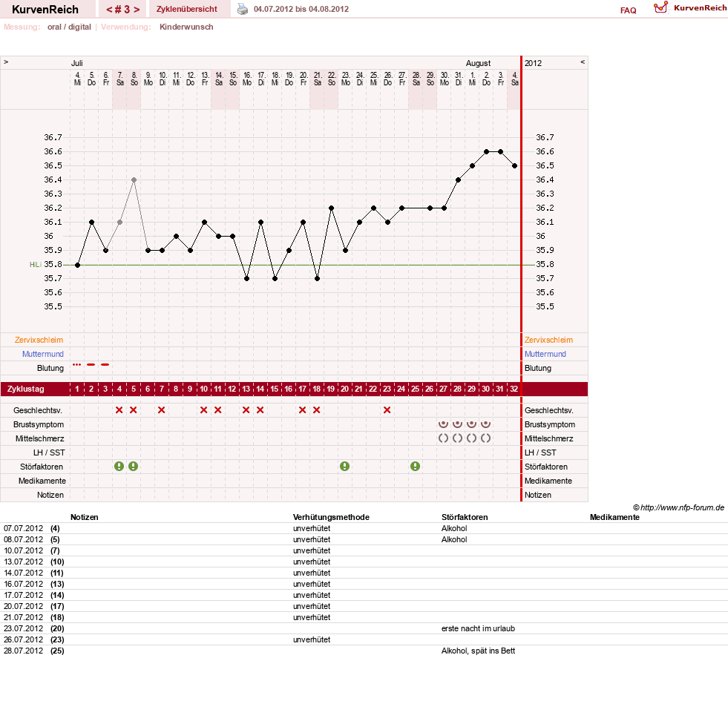Click the Geschlechtsv. X on cycle day 11

click(217, 409)
